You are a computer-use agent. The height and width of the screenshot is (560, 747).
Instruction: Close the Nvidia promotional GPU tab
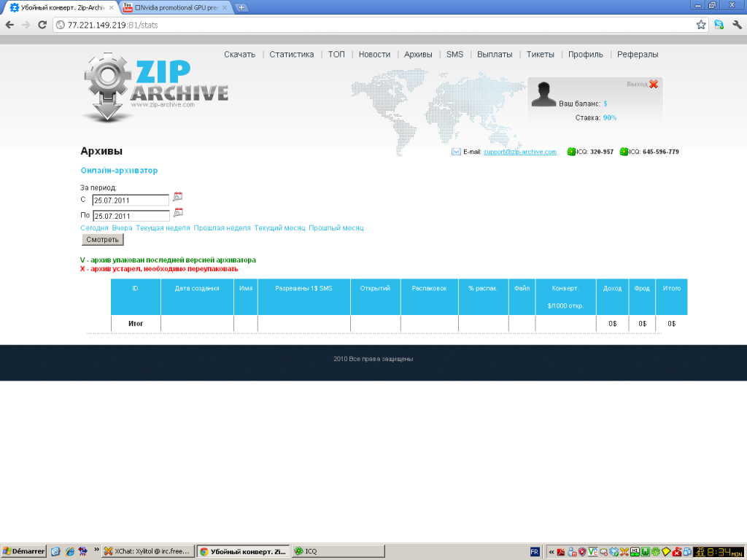click(225, 7)
